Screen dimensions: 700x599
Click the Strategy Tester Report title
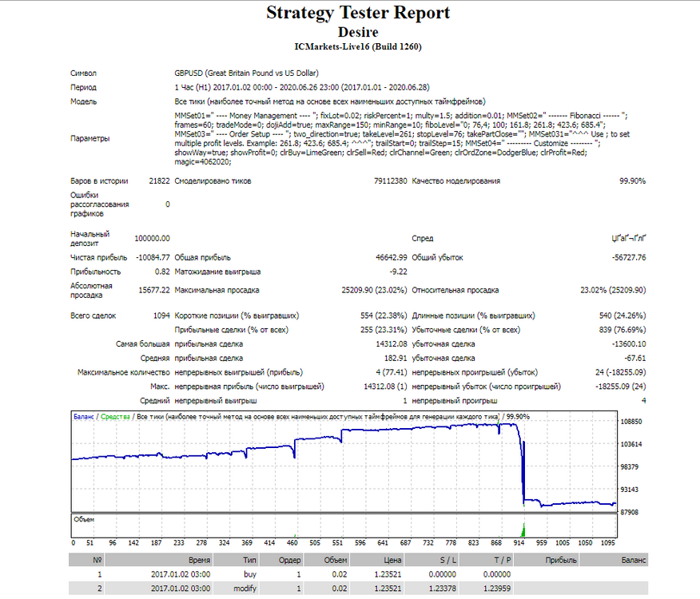[x=358, y=13]
